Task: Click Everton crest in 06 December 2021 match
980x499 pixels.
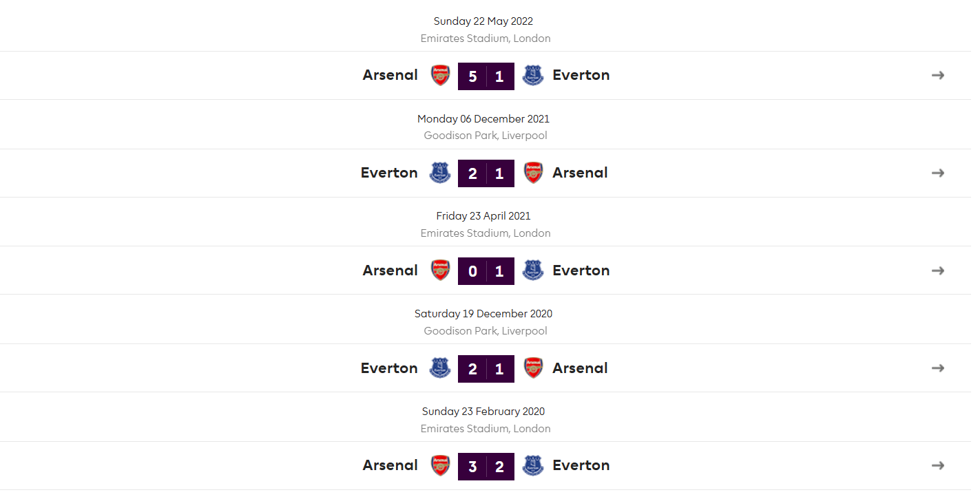Action: click(x=439, y=173)
